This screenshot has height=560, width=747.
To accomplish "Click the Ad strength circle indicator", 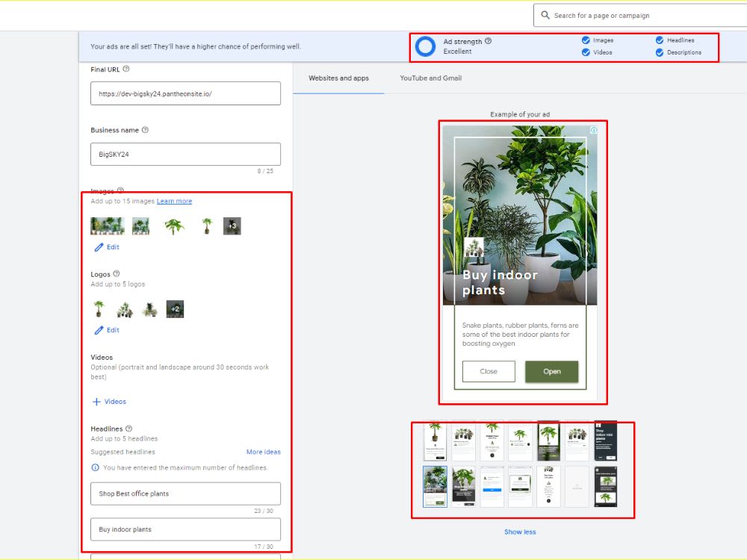I will [425, 46].
